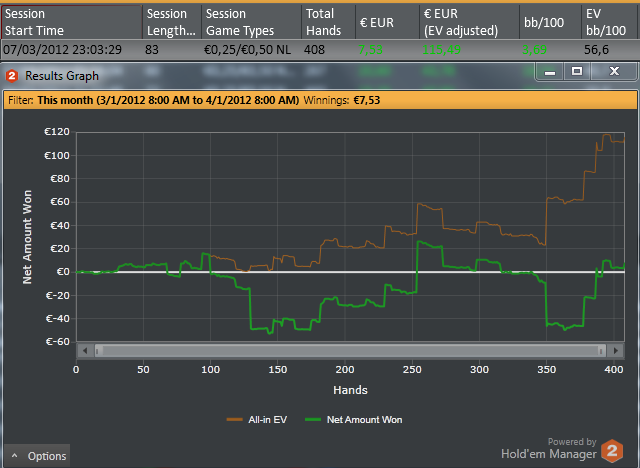Sort by Session Game Types column
Image resolution: width=640 pixels, height=468 pixels.
pos(251,22)
